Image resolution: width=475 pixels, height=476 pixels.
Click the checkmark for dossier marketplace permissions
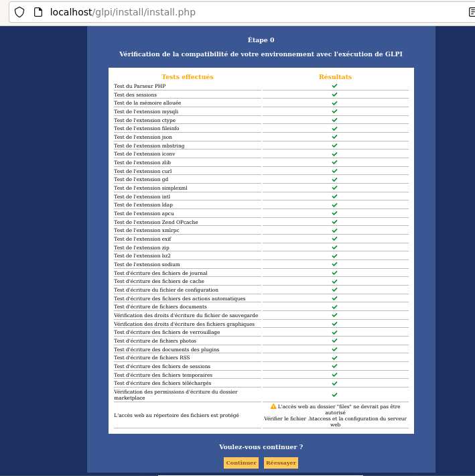coord(334,395)
